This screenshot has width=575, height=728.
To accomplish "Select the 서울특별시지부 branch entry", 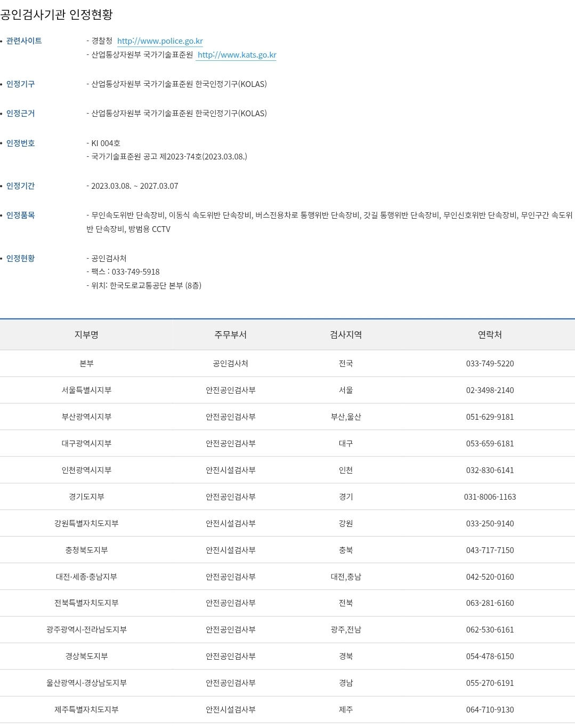I will (86, 390).
